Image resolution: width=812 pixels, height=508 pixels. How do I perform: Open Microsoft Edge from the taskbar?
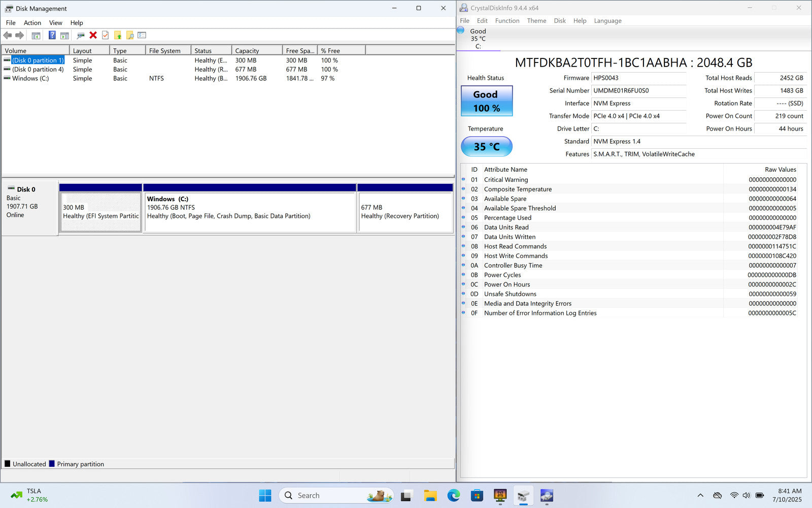coord(453,495)
